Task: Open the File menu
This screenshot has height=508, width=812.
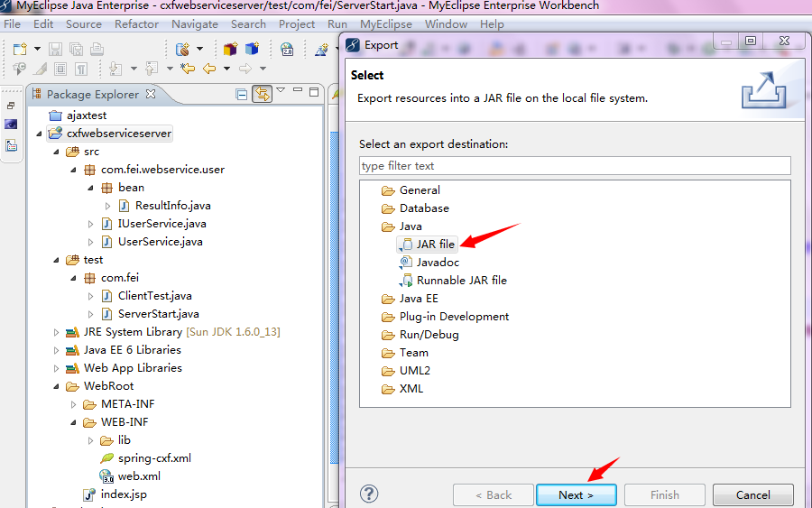Action: [x=12, y=24]
